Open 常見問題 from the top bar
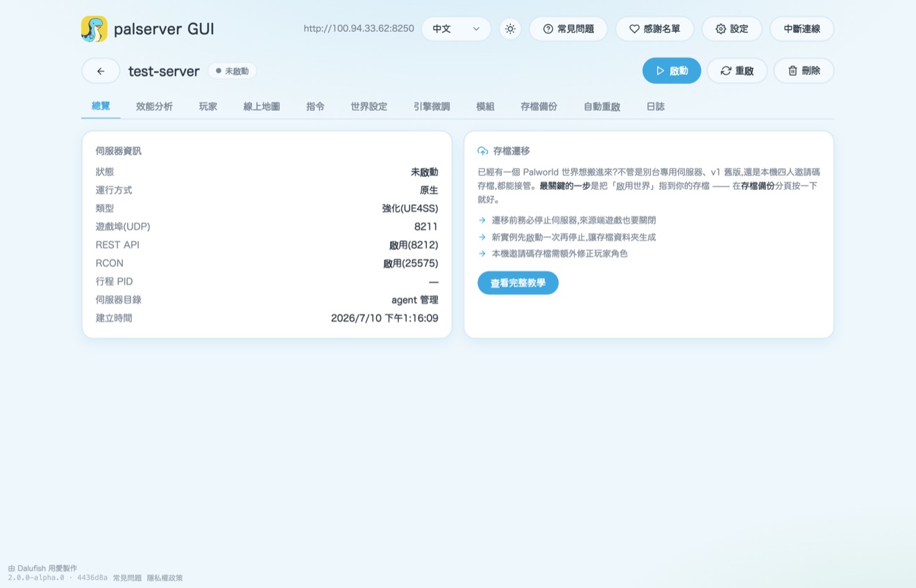The height and width of the screenshot is (588, 916). tap(568, 29)
